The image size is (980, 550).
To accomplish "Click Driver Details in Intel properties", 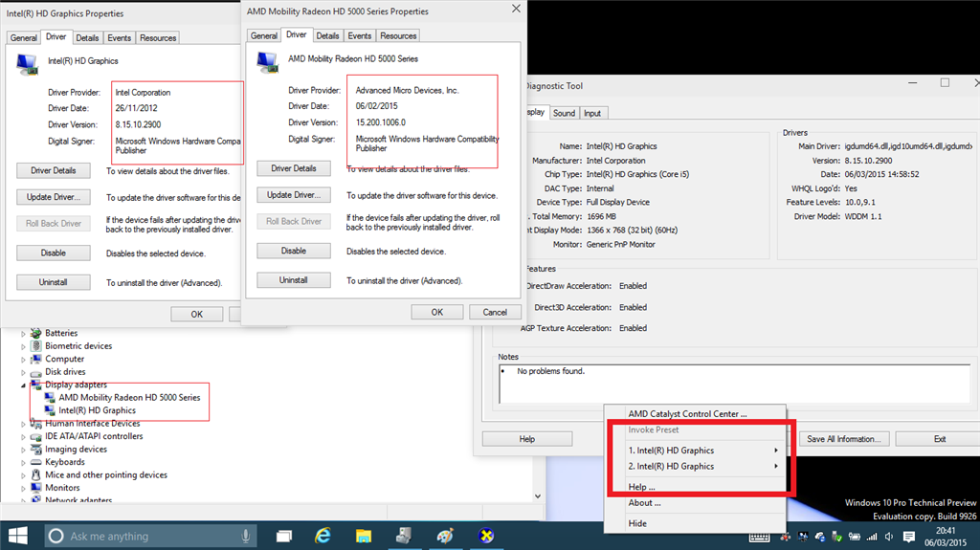I will (x=54, y=170).
